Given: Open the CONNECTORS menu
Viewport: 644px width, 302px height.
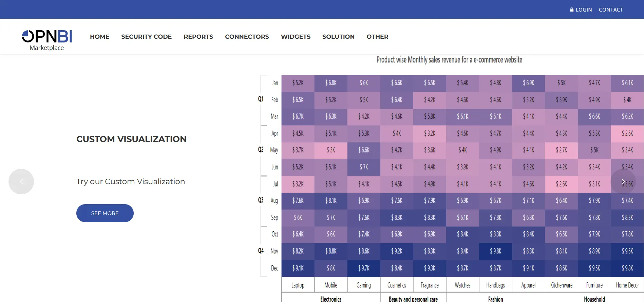Looking at the screenshot, I should (x=247, y=37).
